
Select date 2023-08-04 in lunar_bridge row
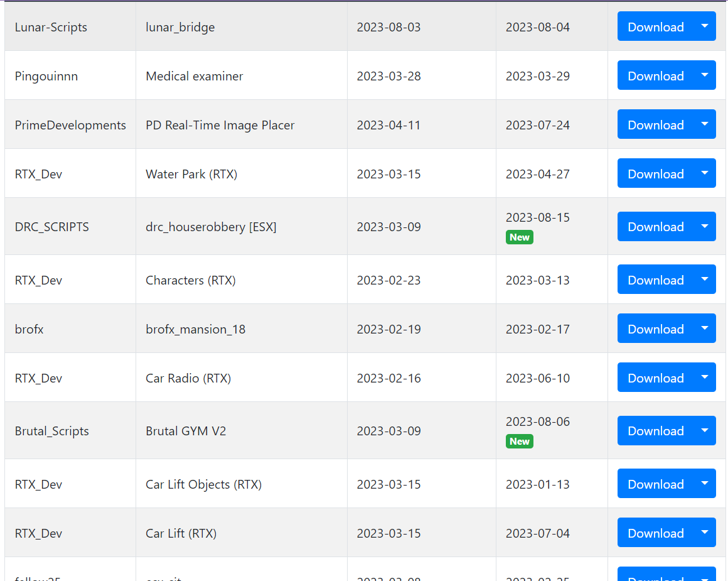tap(538, 27)
